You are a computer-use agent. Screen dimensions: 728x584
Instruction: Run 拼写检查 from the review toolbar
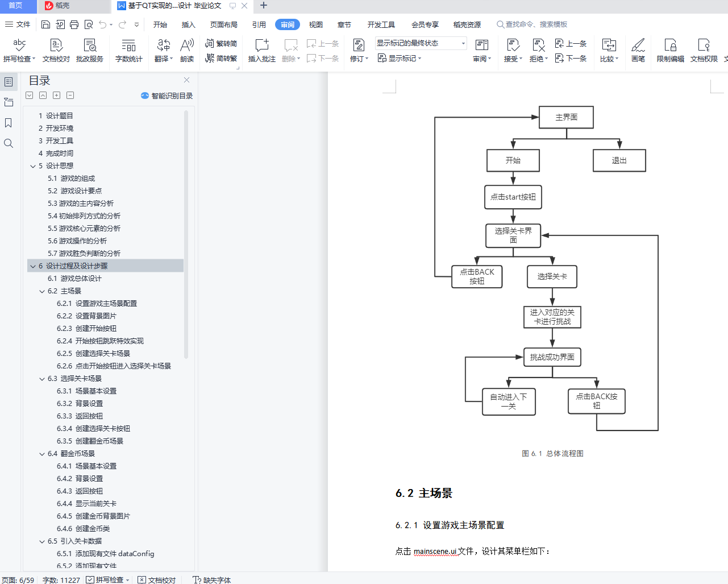point(19,50)
